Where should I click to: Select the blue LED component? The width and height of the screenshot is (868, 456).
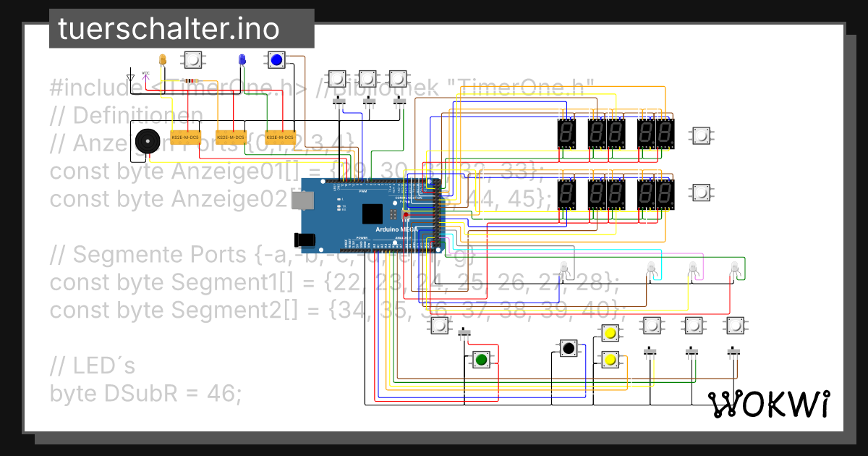(x=242, y=61)
